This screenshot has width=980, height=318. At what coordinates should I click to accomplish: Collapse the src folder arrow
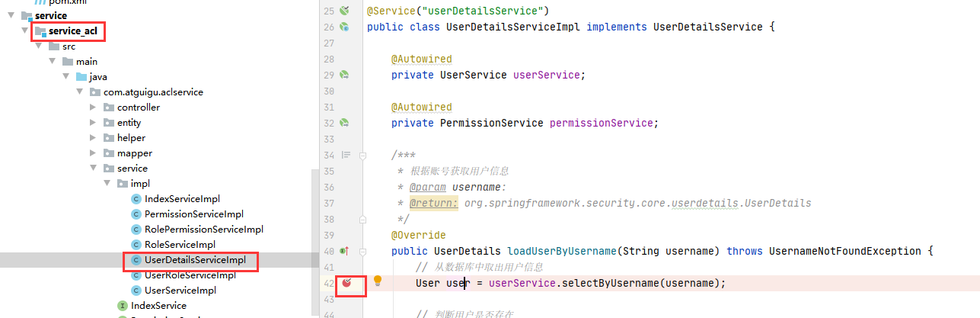[x=39, y=46]
